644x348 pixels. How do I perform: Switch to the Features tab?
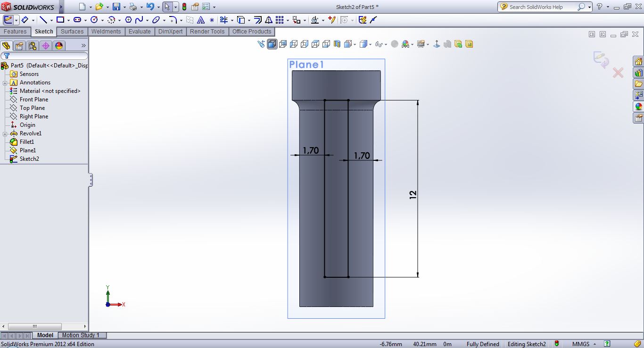(x=15, y=32)
